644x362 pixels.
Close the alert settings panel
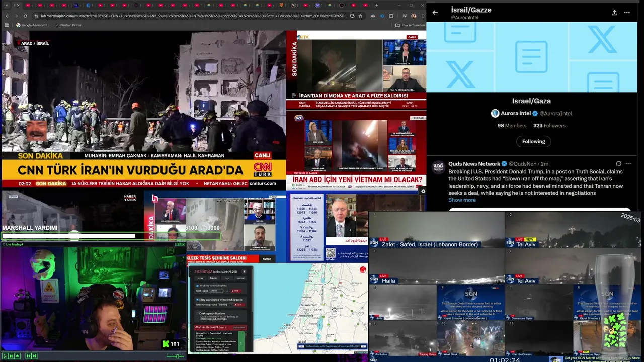coord(244,271)
